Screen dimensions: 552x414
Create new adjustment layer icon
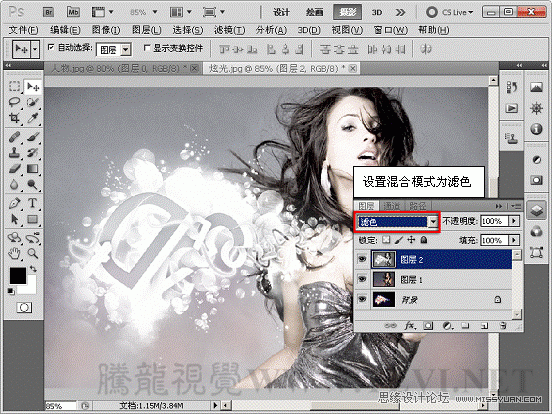pyautogui.click(x=447, y=326)
